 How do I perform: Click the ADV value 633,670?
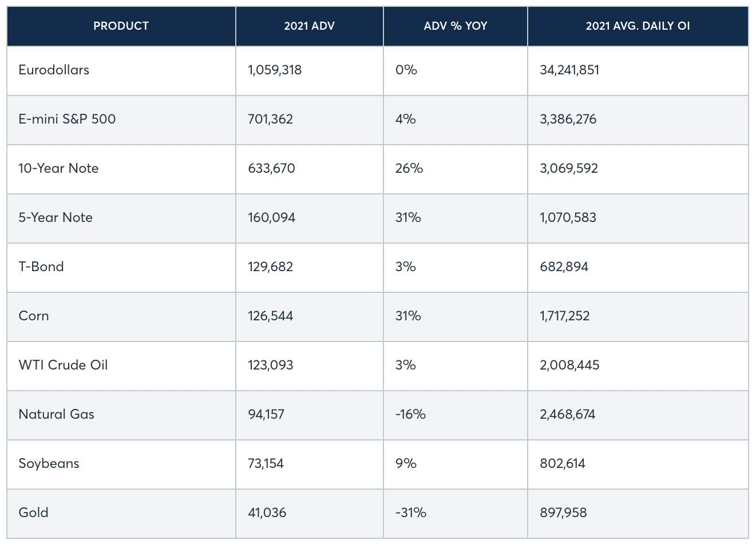pyautogui.click(x=271, y=169)
